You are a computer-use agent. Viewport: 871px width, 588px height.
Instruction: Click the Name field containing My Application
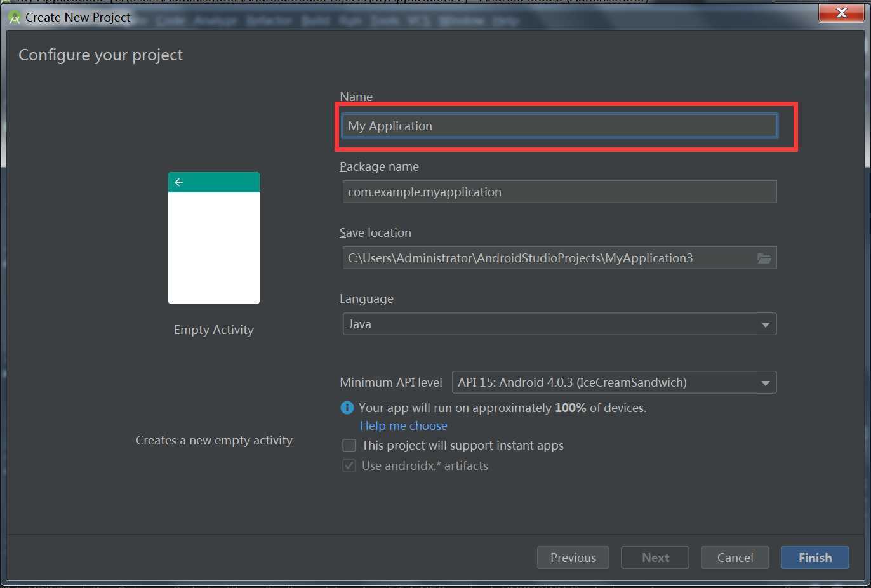click(559, 126)
